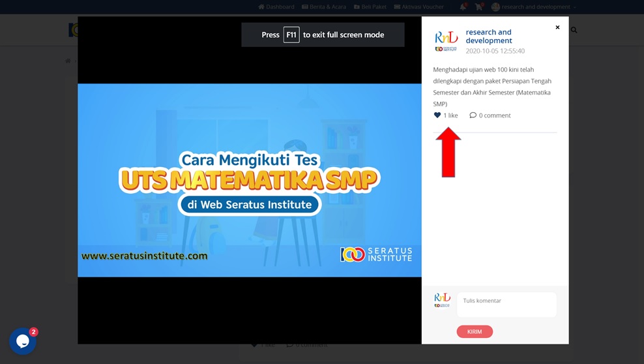Click the post description starting 'Menghadapi ujian web 100'
The height and width of the screenshot is (364, 644).
tap(492, 87)
